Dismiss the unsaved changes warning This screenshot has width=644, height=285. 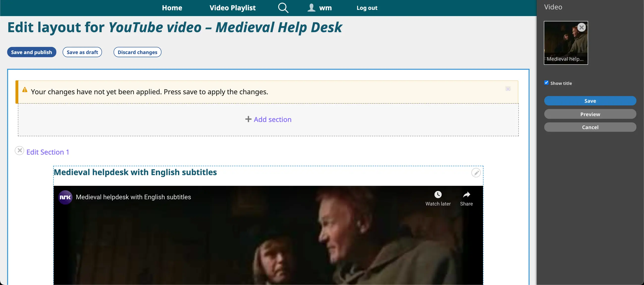[x=508, y=89]
